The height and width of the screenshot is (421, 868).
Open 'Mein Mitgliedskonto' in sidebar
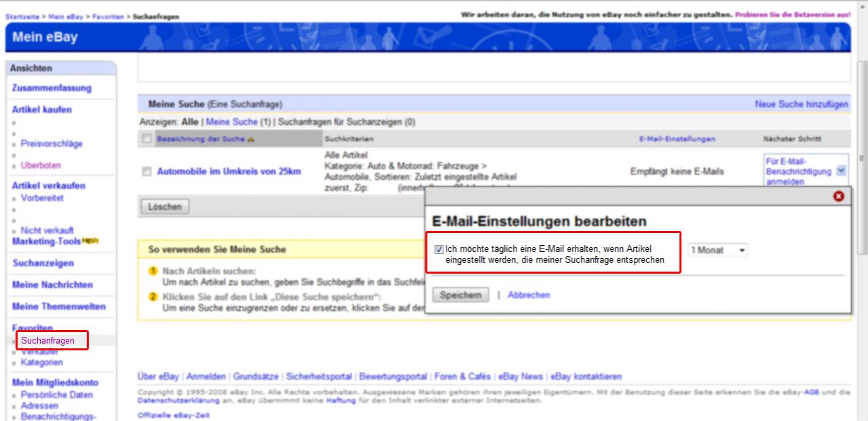pos(55,382)
